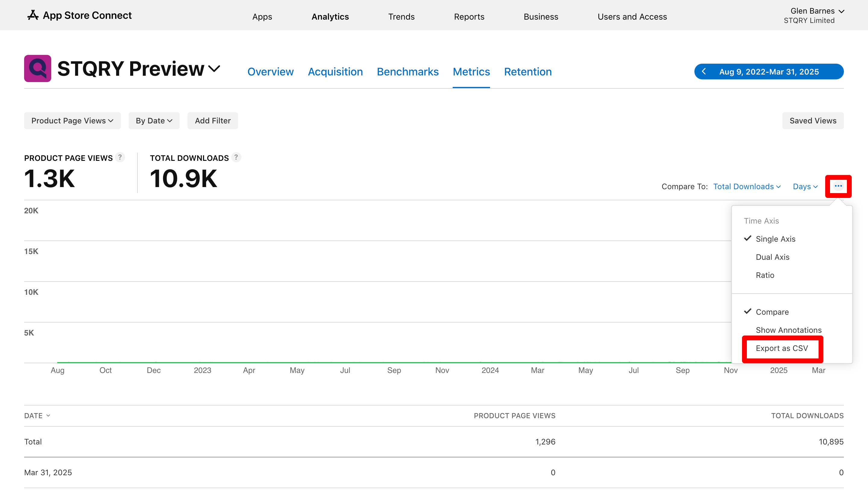Open Trends in the top navigation
This screenshot has height=490, width=868.
pos(401,17)
